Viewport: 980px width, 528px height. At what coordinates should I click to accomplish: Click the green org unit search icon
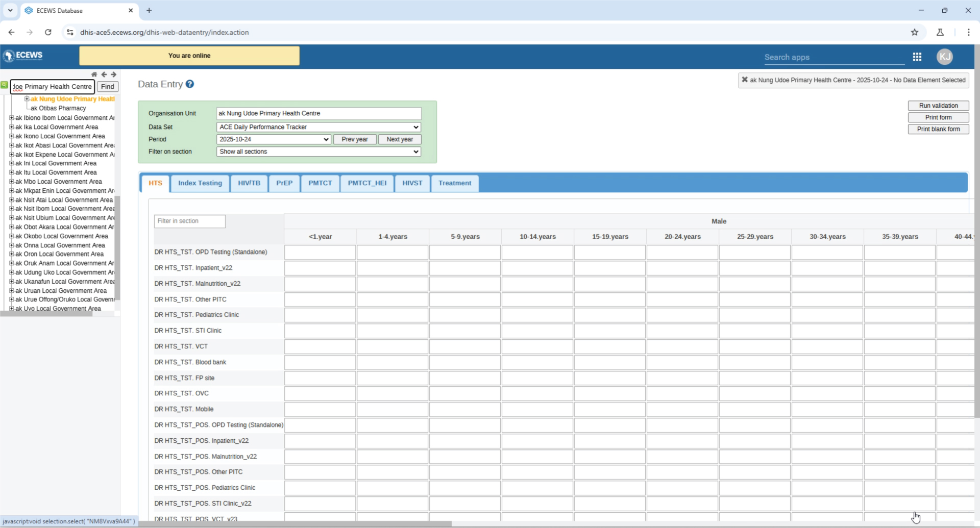coord(5,85)
